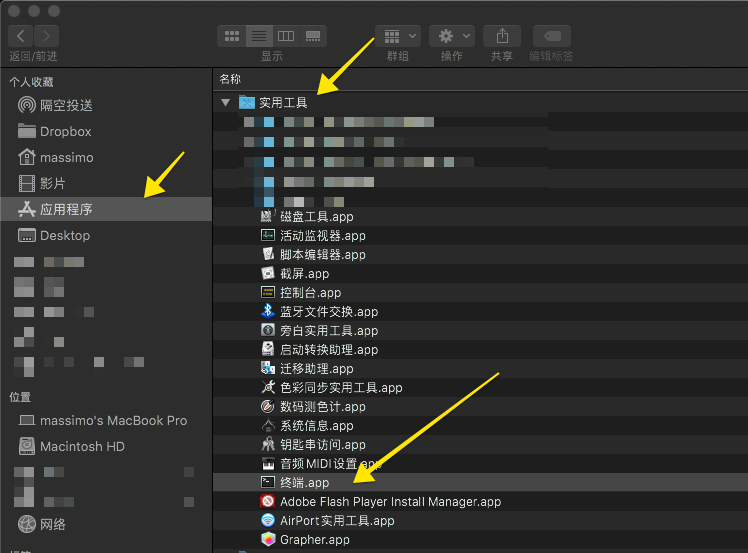Screen dimensions: 748x553
Task: Click the back navigation arrow
Action: 20,36
